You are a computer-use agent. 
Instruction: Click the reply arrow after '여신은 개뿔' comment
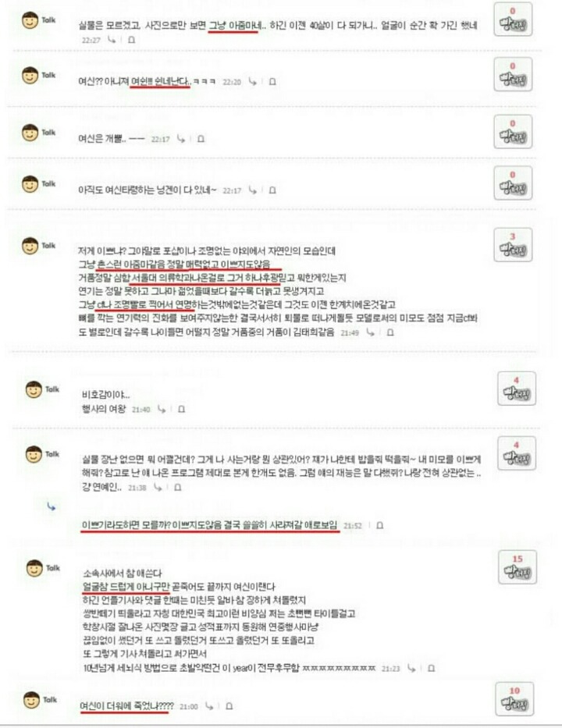180,139
